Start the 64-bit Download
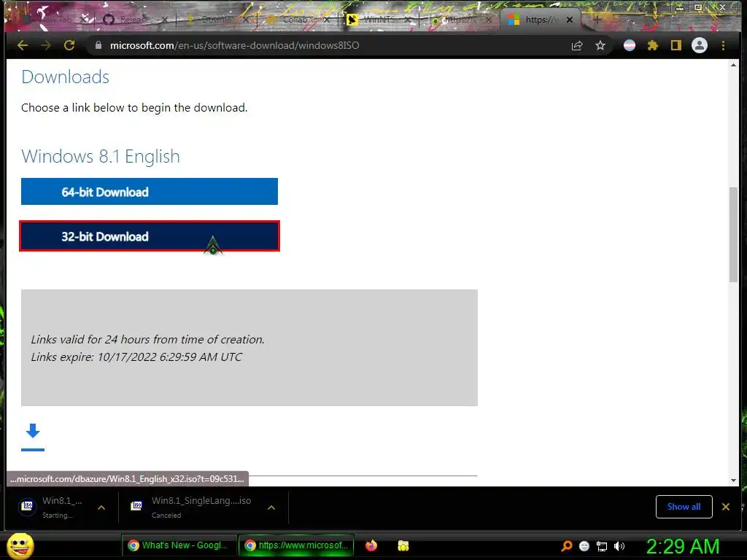The image size is (747, 560). pos(149,192)
